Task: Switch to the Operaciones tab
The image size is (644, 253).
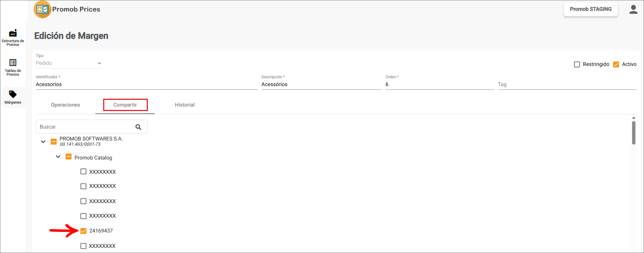Action: point(66,105)
